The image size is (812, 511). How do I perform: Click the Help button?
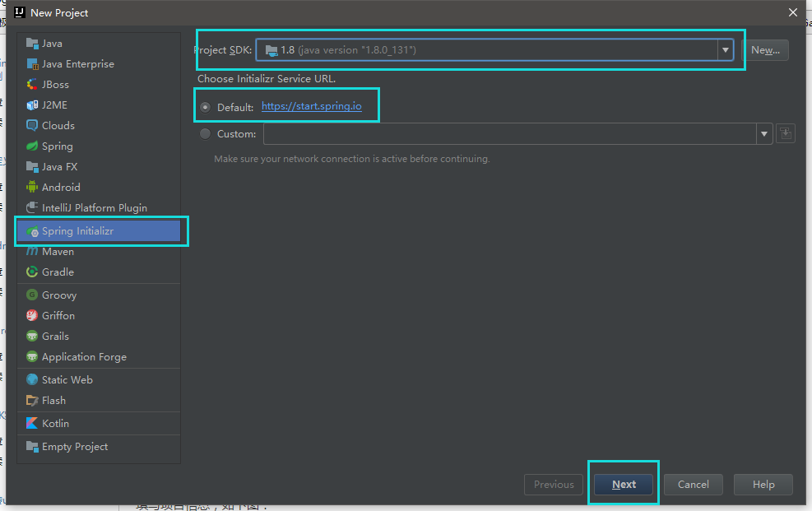pos(763,485)
